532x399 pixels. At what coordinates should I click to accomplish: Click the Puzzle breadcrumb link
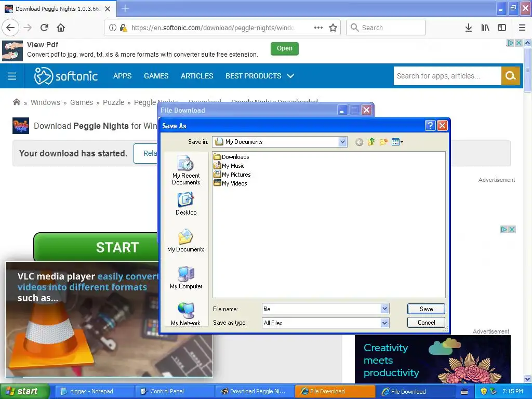[x=113, y=102]
